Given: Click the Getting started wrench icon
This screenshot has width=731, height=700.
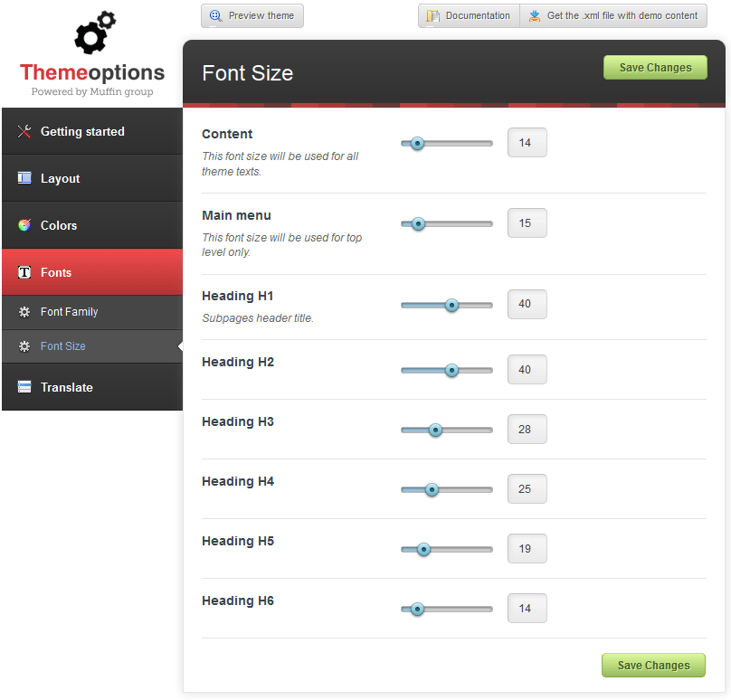Looking at the screenshot, I should point(24,132).
